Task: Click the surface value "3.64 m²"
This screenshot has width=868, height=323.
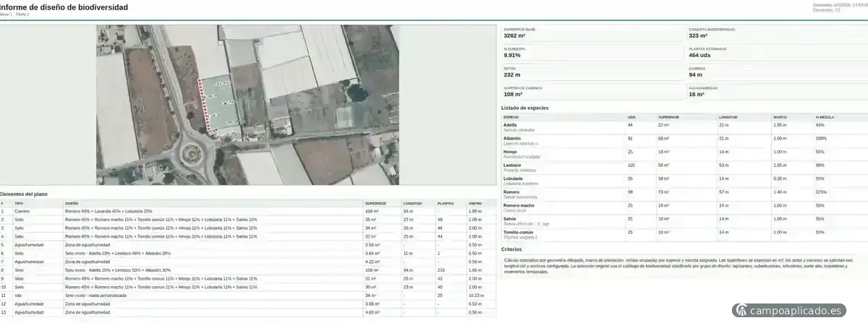Action: [373, 254]
